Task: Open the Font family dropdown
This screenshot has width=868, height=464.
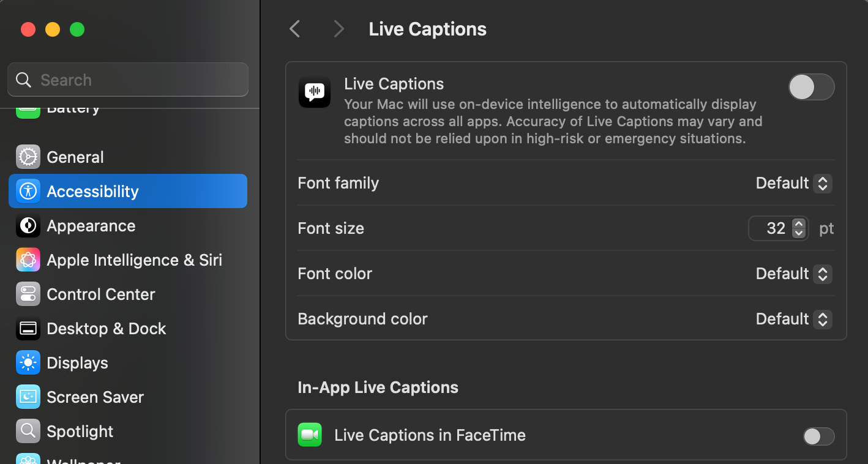Action: [793, 183]
